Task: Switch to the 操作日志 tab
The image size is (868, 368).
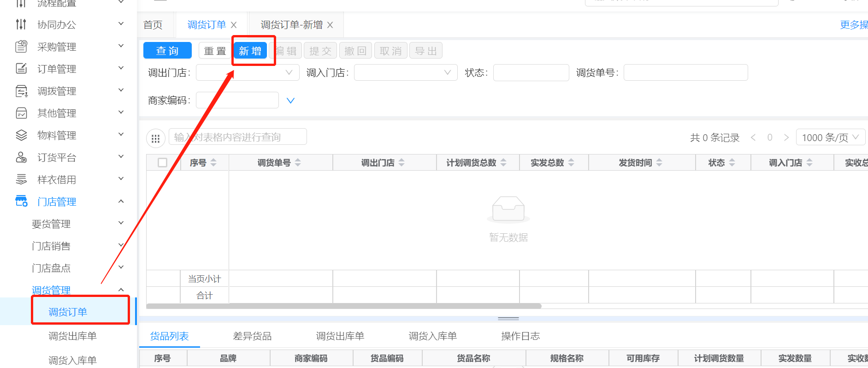Action: (520, 336)
